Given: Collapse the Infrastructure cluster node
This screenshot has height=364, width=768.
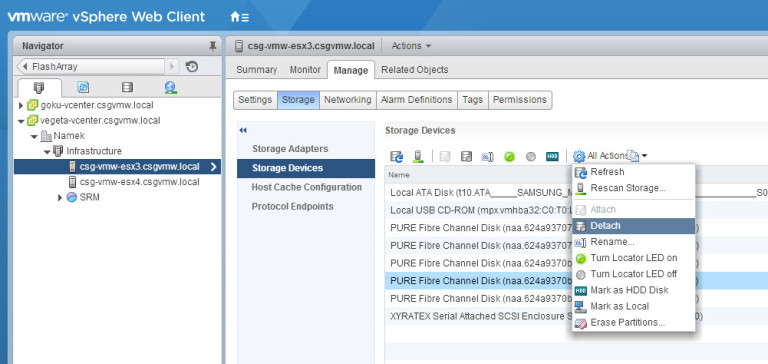Looking at the screenshot, I should point(47,151).
